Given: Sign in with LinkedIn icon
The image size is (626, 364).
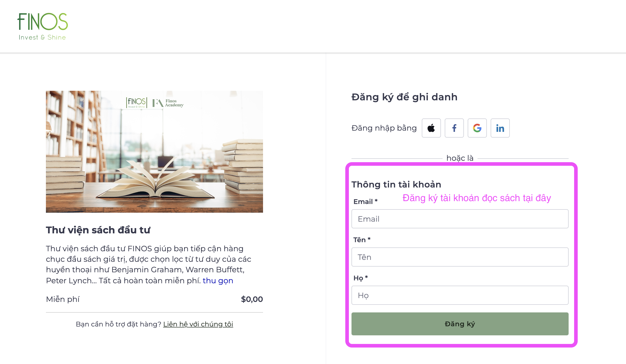Looking at the screenshot, I should tap(500, 128).
